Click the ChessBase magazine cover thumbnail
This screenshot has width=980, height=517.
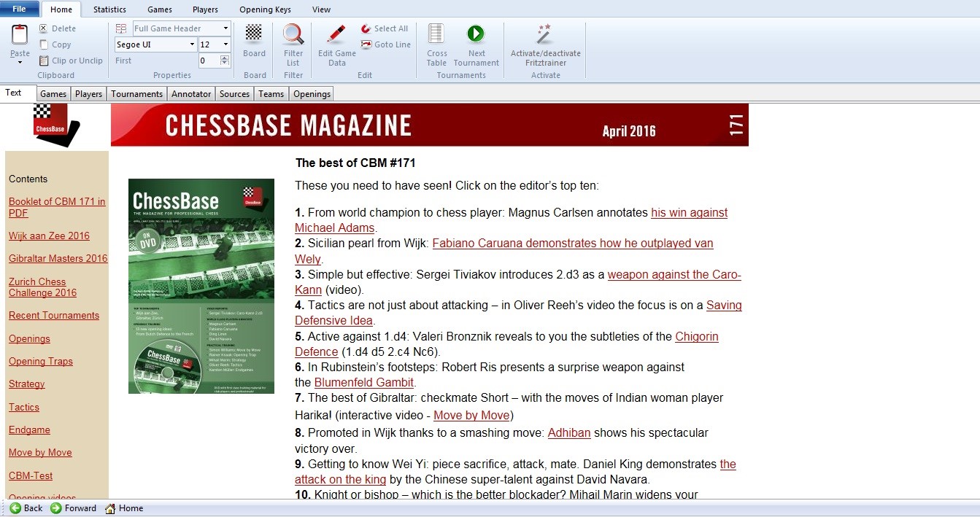[x=201, y=286]
